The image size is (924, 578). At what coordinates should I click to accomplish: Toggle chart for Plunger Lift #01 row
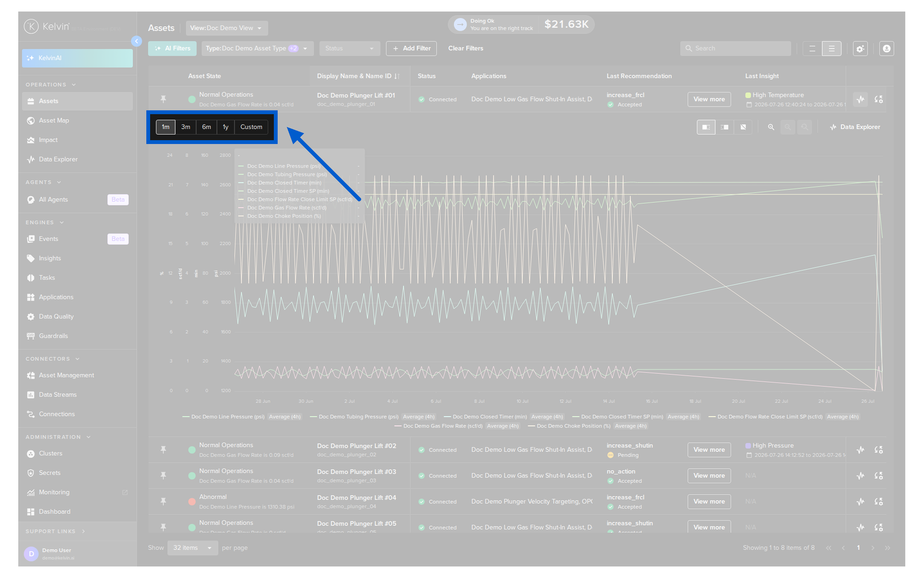860,99
